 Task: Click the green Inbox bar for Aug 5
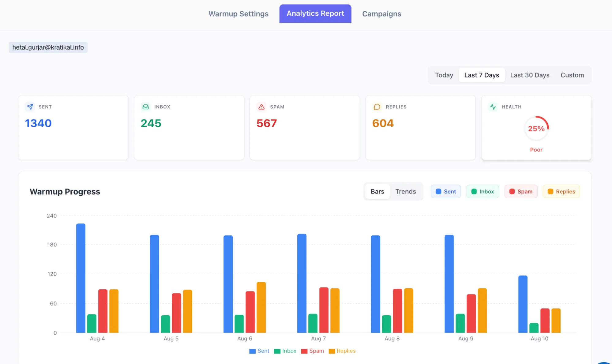165,324
